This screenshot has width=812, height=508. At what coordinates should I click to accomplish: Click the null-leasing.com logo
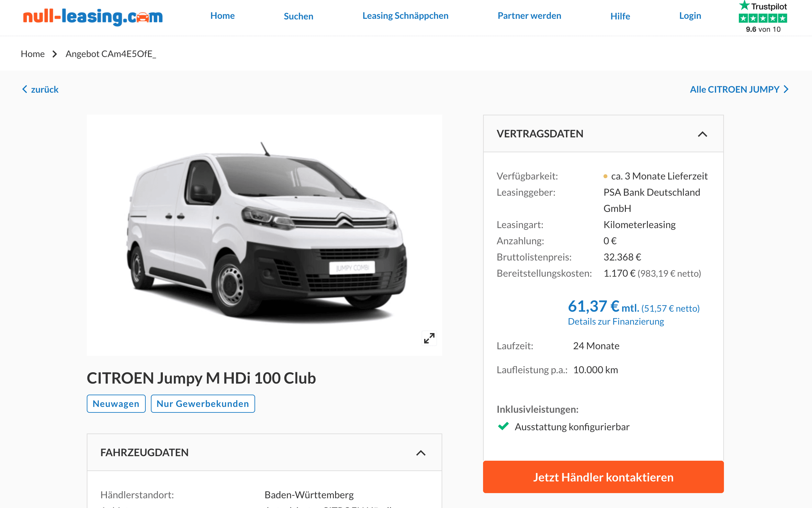(93, 17)
